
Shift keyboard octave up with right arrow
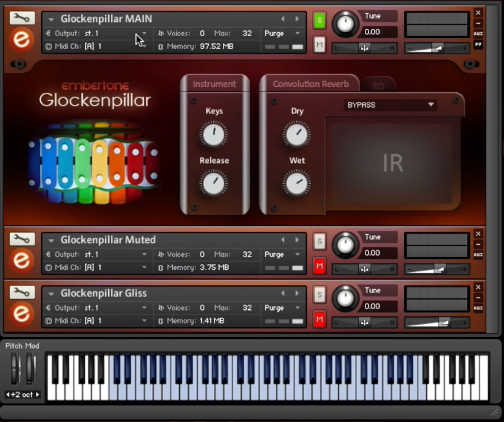(37, 394)
